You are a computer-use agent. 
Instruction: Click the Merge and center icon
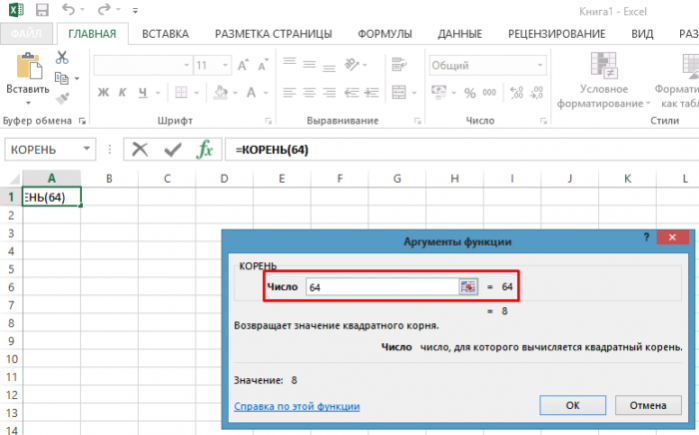[399, 92]
